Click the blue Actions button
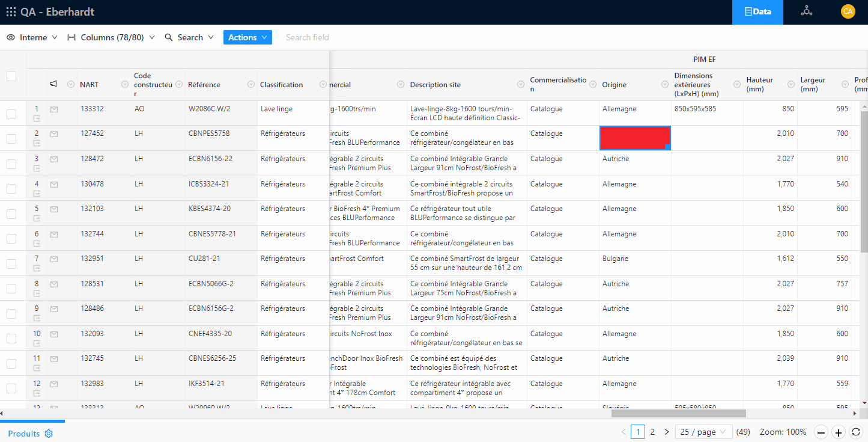 pyautogui.click(x=247, y=37)
